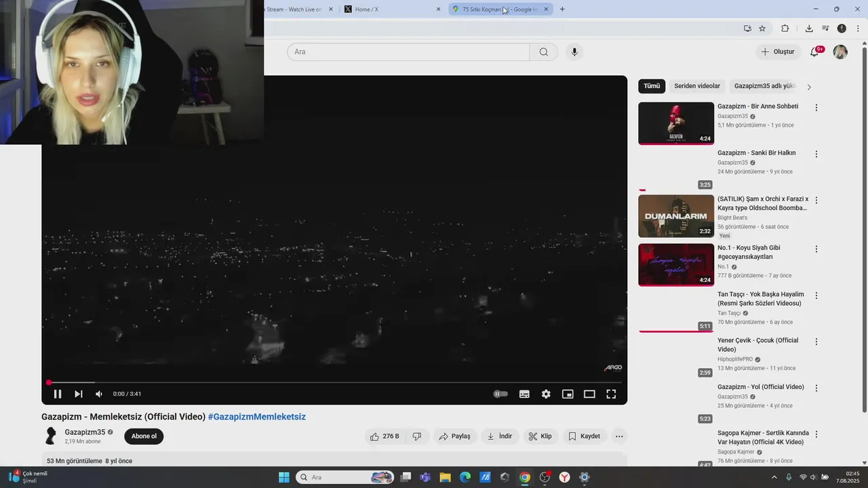Enter fullscreen video mode
Viewport: 868px width, 488px height.
tap(611, 394)
